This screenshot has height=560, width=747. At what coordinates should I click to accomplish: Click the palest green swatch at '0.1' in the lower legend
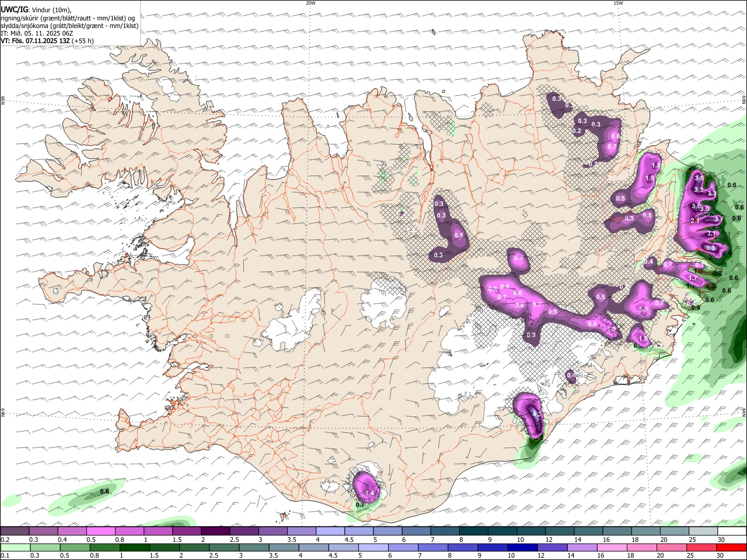pos(16,548)
